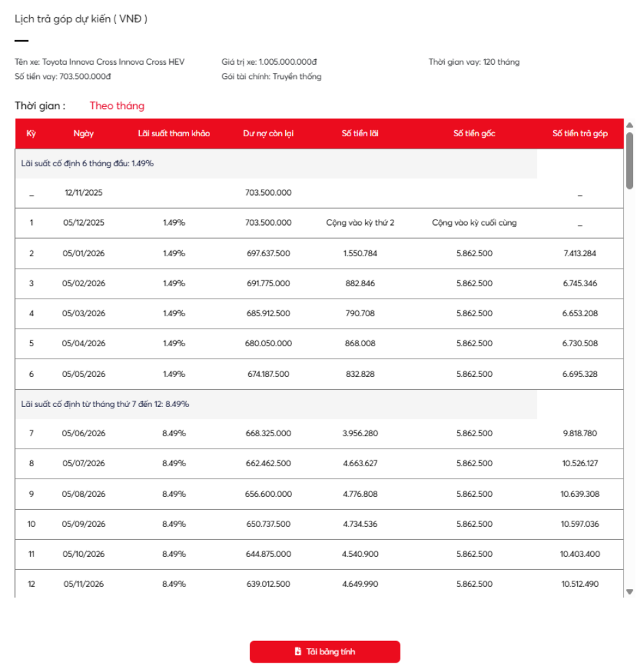Open the 'Theo tháng' period selector
Screen dimensions: 644x664
coord(115,105)
